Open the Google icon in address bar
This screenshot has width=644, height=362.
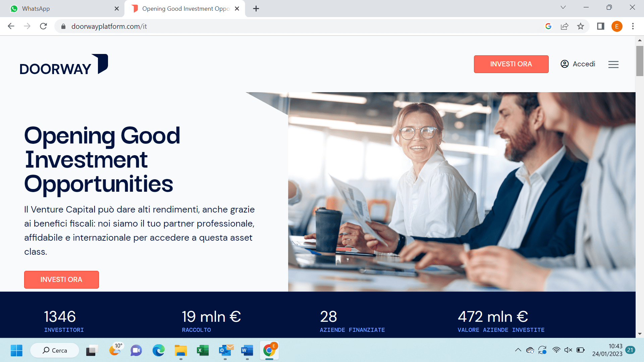pyautogui.click(x=548, y=26)
